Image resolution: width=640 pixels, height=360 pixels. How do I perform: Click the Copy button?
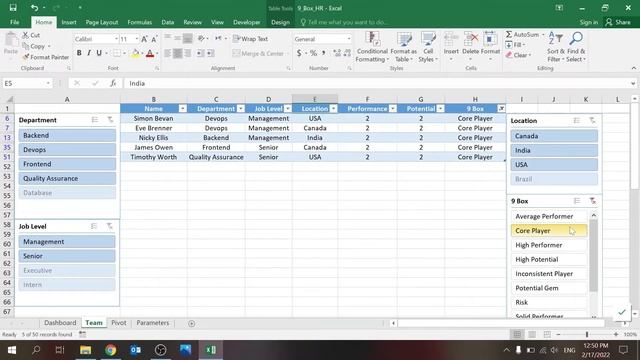pyautogui.click(x=36, y=46)
